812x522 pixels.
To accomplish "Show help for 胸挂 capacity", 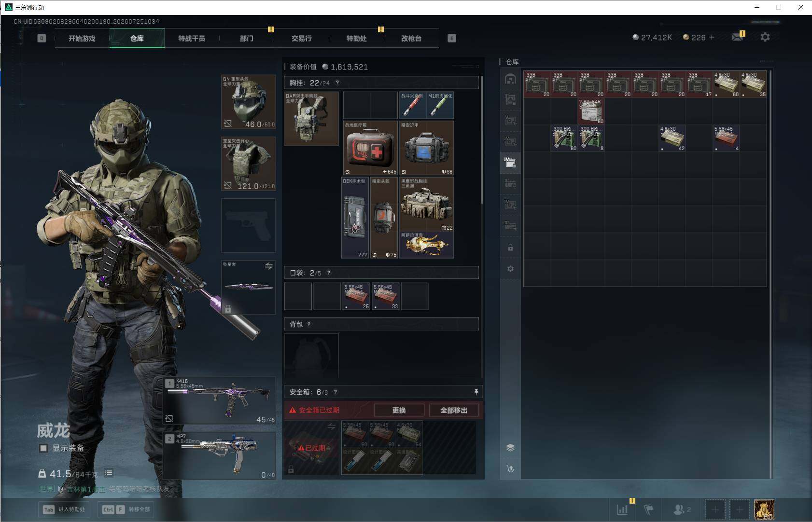I will coord(337,82).
